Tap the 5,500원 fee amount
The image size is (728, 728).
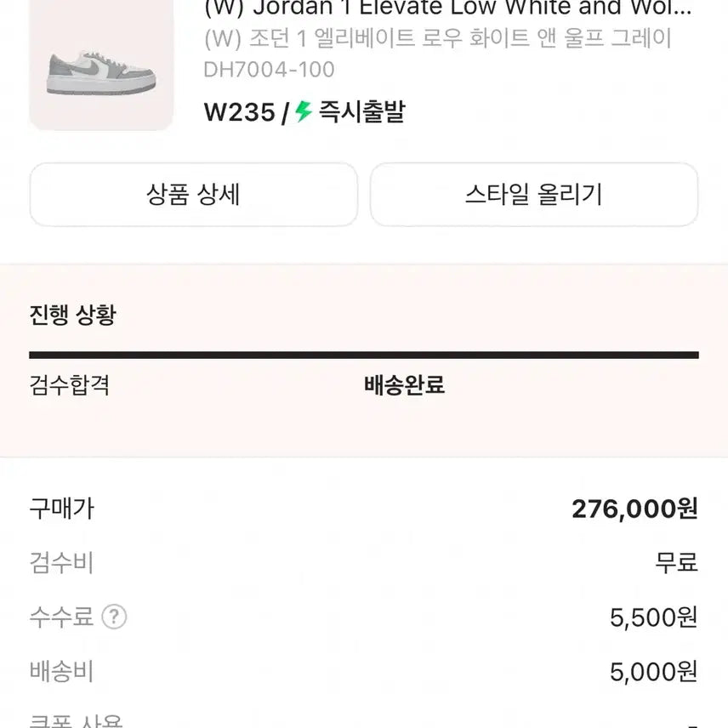(x=653, y=617)
